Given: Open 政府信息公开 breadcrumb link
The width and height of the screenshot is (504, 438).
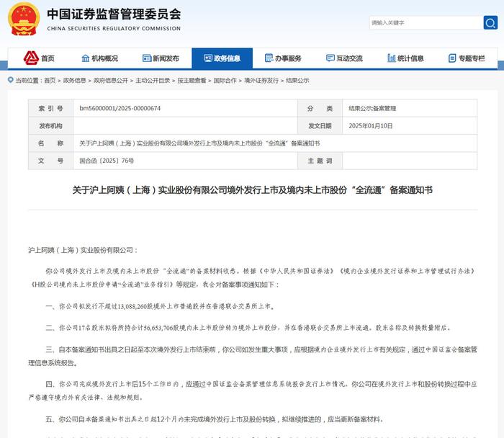Looking at the screenshot, I should tap(111, 81).
